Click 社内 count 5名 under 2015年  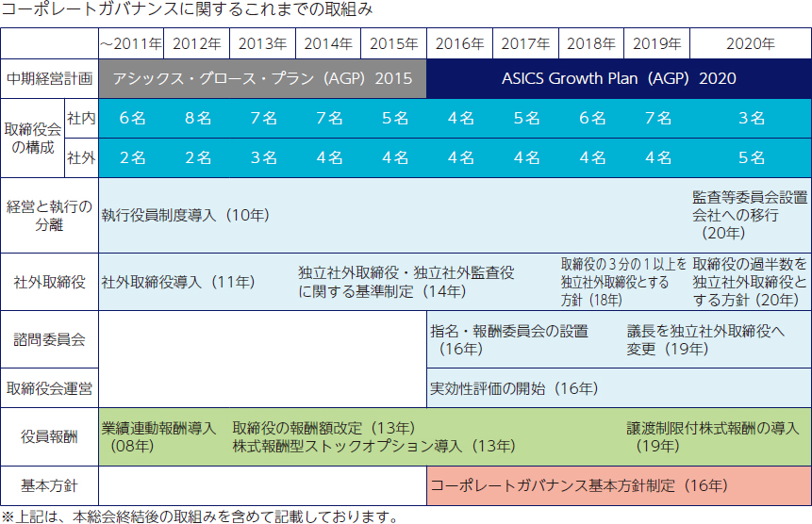click(395, 119)
